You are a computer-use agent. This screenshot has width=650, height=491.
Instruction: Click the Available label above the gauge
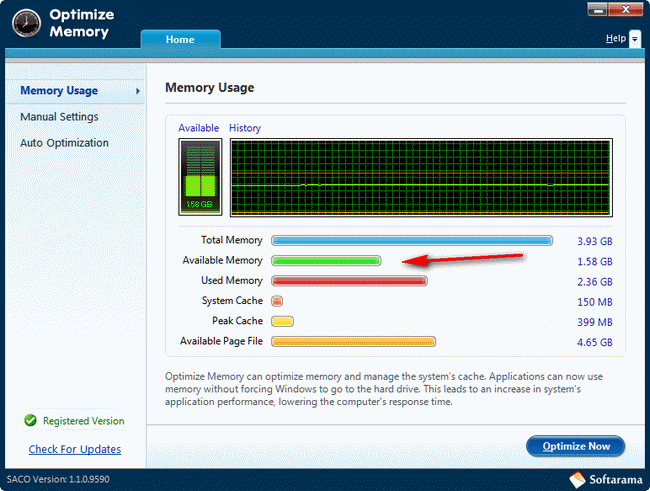click(x=199, y=128)
